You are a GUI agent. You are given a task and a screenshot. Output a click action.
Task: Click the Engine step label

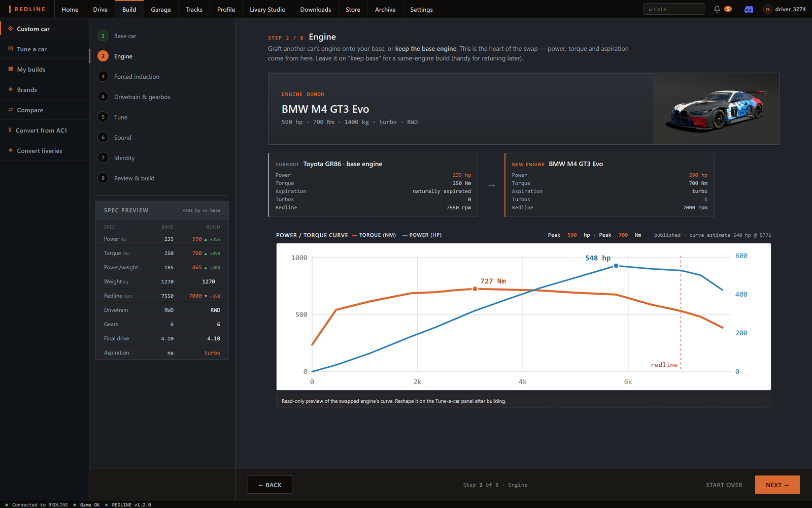point(123,56)
